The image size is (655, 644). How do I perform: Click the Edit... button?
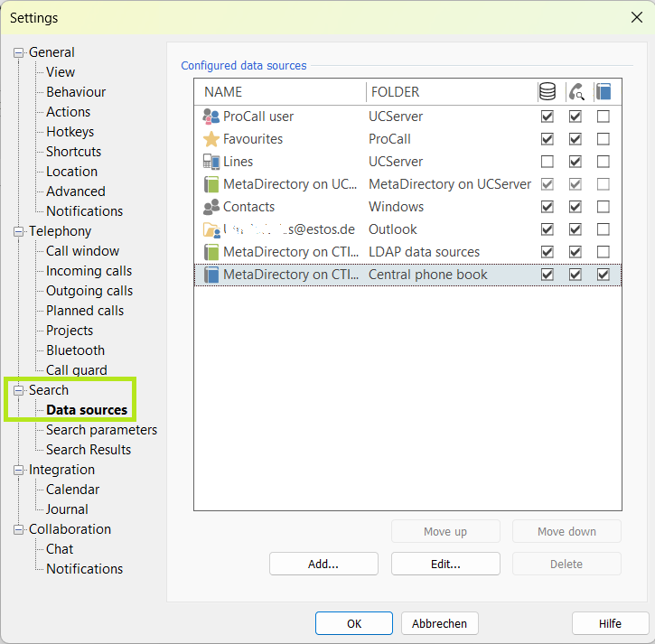click(445, 564)
